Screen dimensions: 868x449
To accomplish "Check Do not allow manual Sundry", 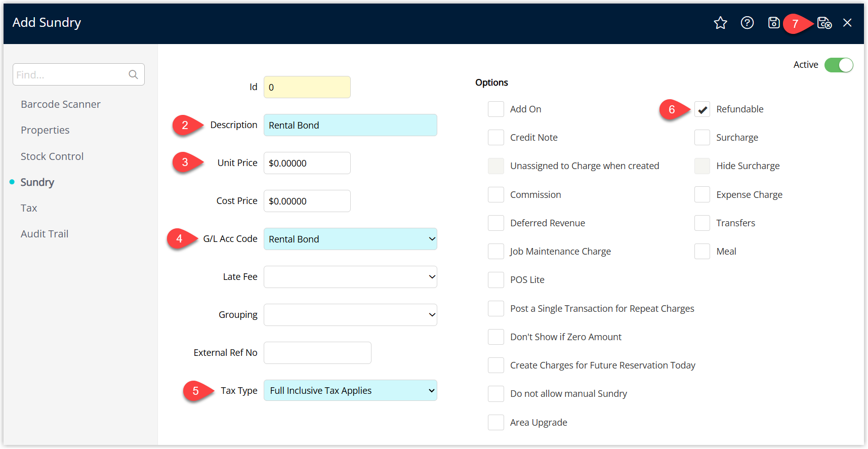I will tap(496, 394).
